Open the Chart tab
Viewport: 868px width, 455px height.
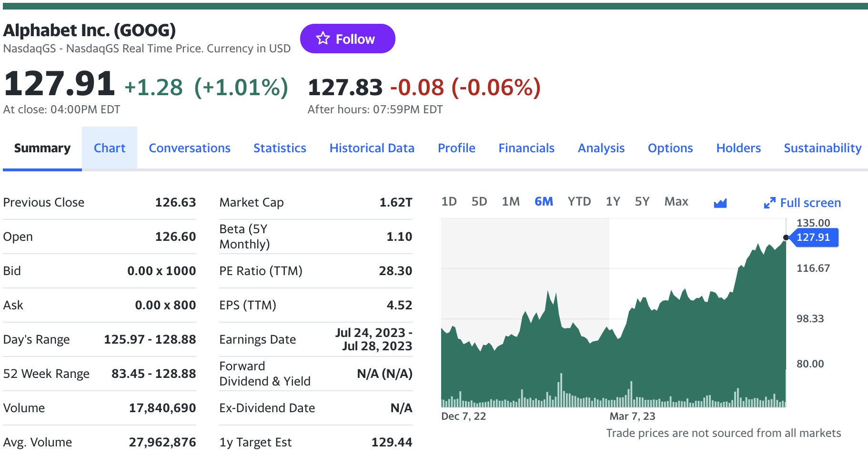(x=110, y=148)
